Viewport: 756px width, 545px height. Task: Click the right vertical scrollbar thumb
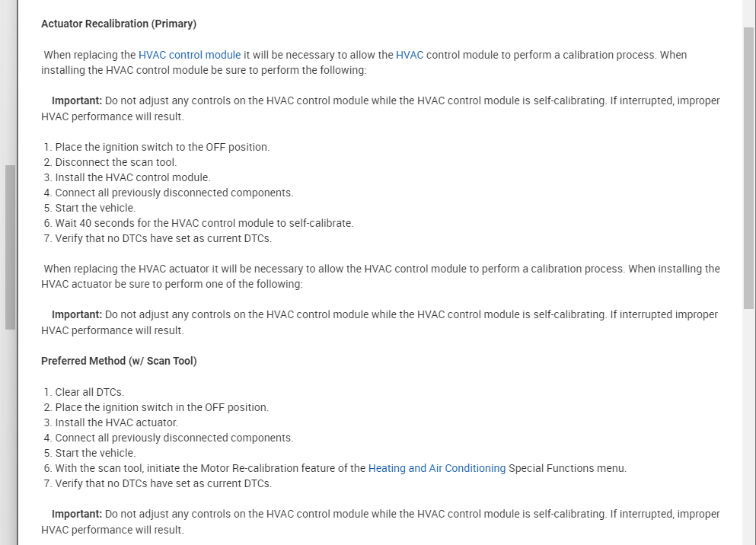[748, 167]
